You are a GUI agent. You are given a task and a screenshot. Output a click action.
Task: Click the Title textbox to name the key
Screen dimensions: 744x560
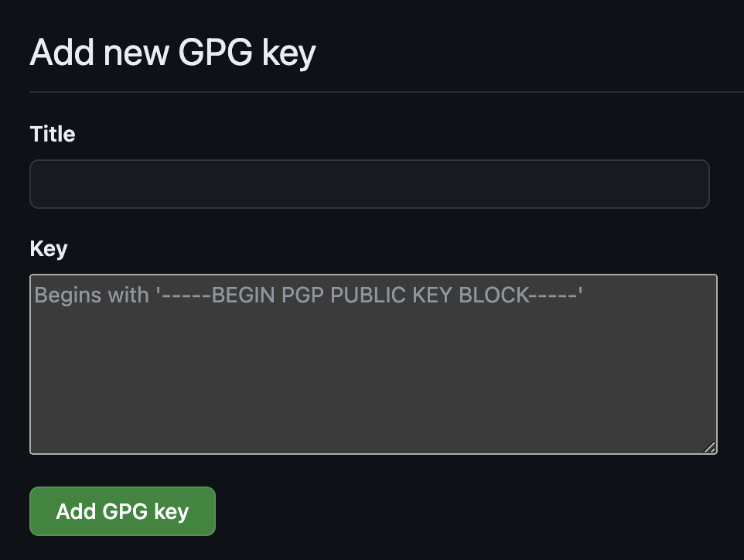click(369, 184)
